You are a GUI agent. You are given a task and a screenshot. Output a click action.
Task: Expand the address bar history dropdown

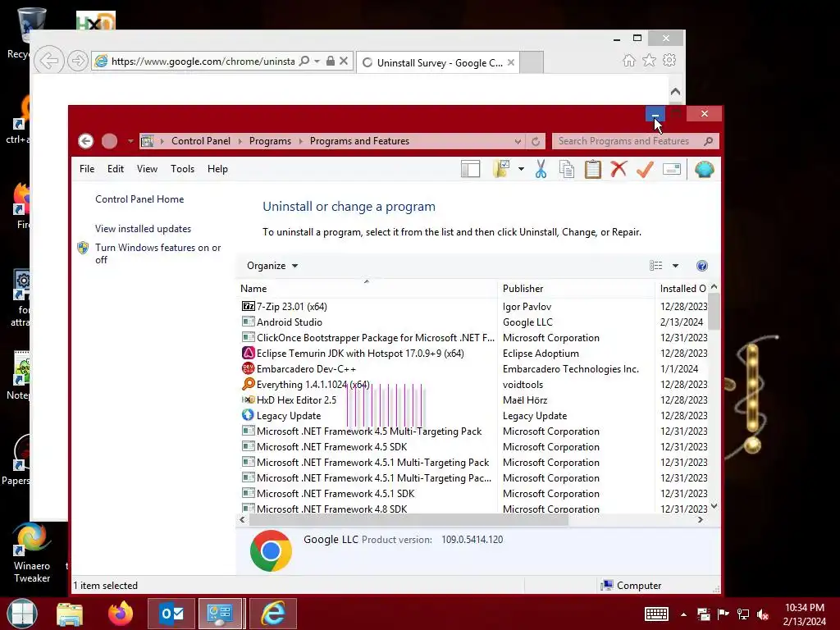(x=518, y=141)
